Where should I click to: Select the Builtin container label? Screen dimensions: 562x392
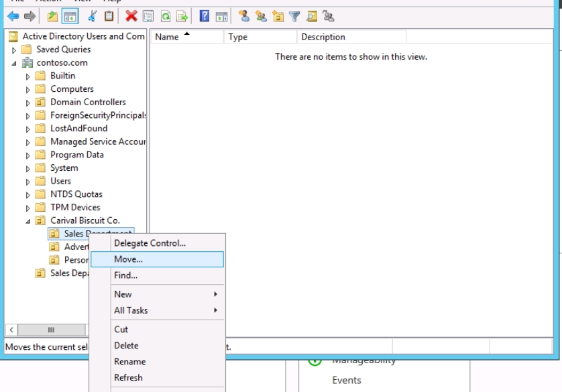coord(63,76)
